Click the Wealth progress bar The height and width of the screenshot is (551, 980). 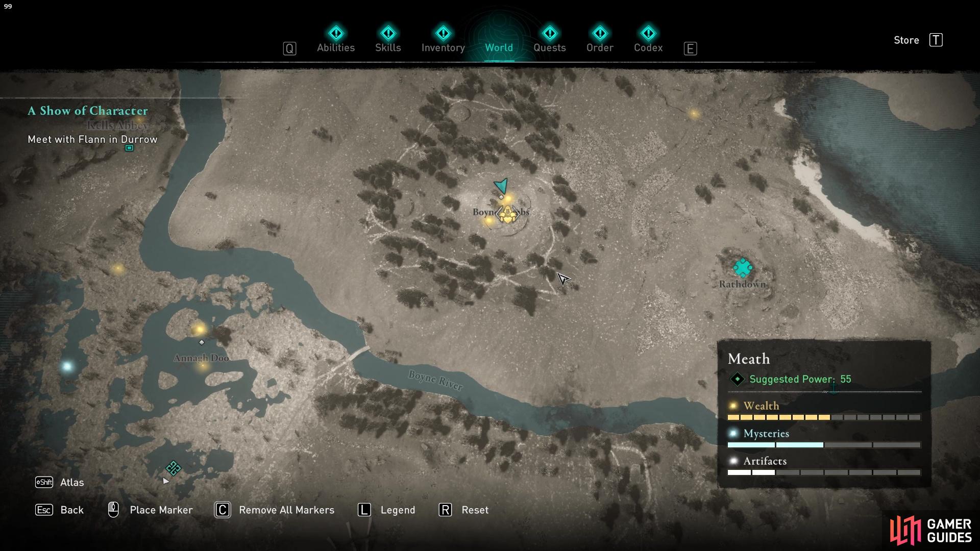tap(824, 417)
